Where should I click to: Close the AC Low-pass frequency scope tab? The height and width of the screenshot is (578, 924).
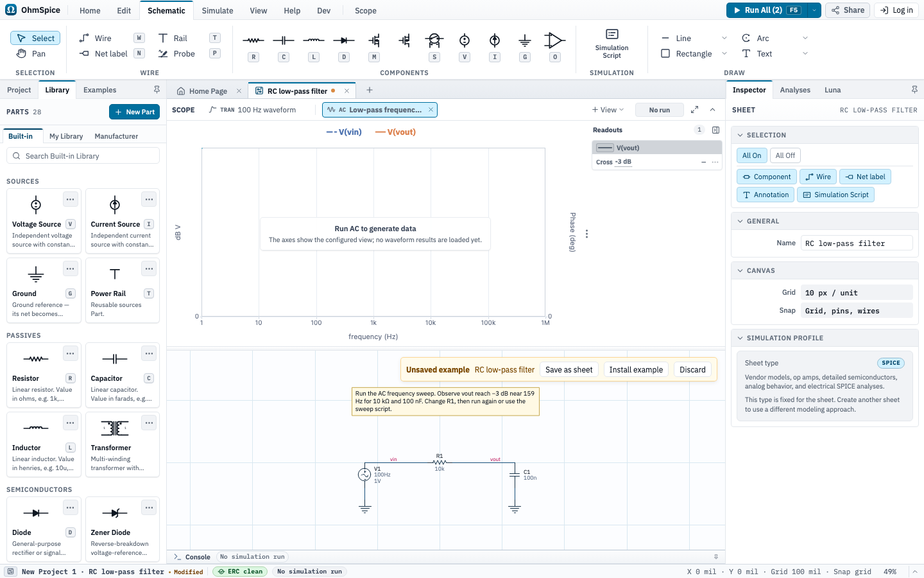tap(431, 110)
